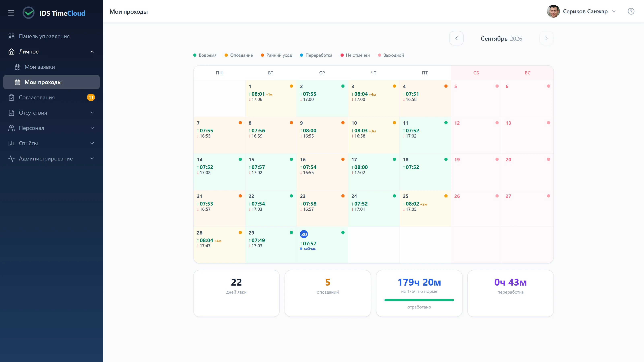Click the blue Переработка legend dot
644x362 pixels.
point(301,55)
